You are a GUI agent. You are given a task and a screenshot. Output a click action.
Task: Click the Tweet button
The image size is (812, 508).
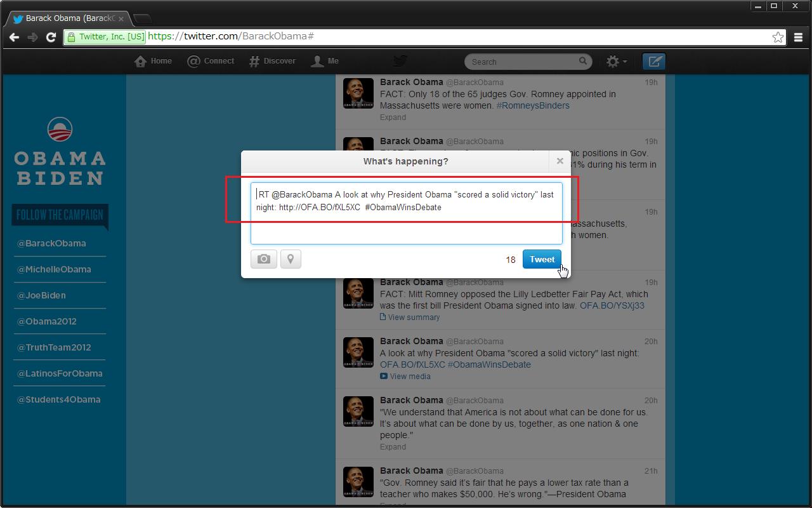542,259
